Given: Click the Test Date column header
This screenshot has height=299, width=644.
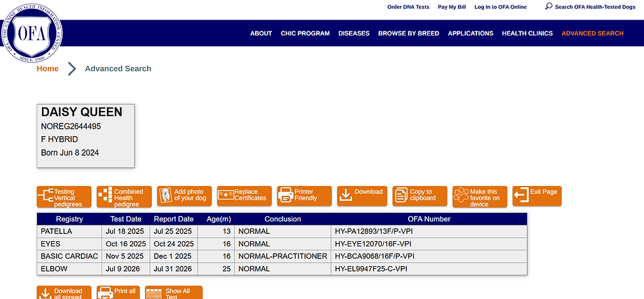Looking at the screenshot, I should tap(126, 219).
